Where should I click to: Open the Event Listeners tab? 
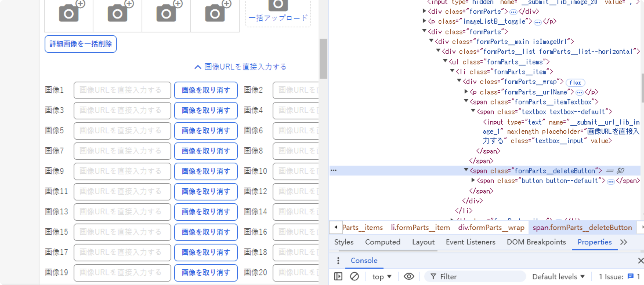pos(471,242)
